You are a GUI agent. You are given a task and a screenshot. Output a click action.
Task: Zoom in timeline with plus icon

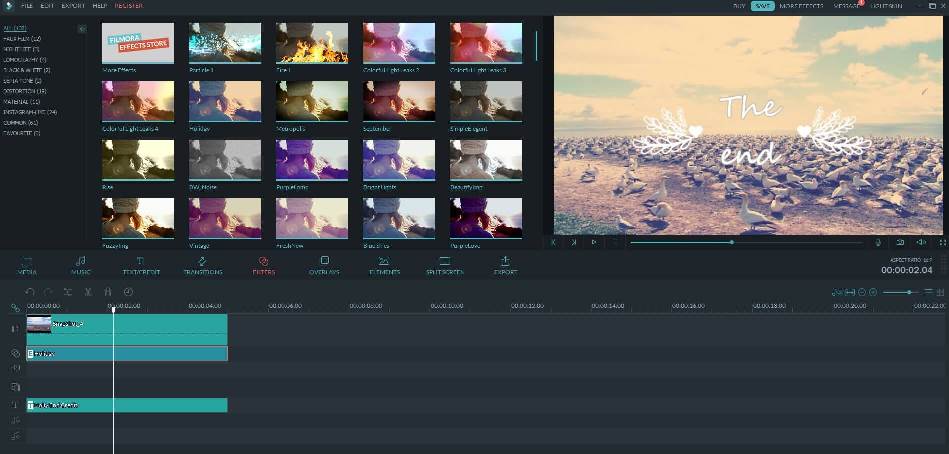(x=873, y=292)
